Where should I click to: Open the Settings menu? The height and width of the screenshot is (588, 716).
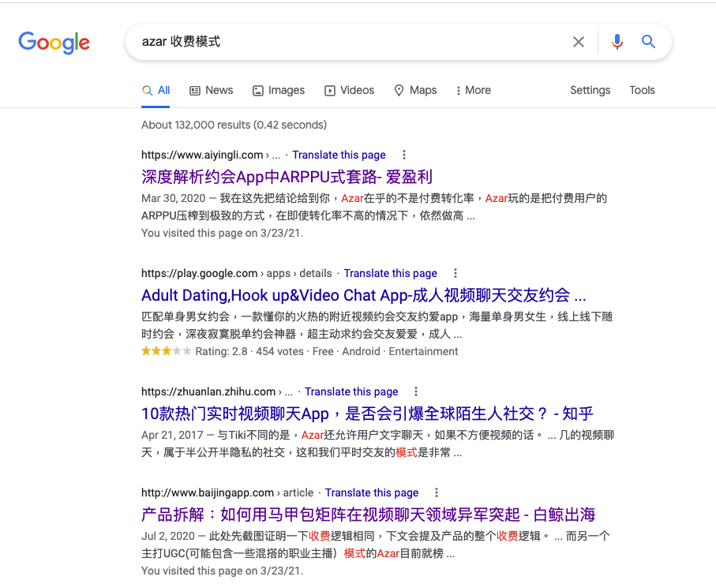point(590,90)
